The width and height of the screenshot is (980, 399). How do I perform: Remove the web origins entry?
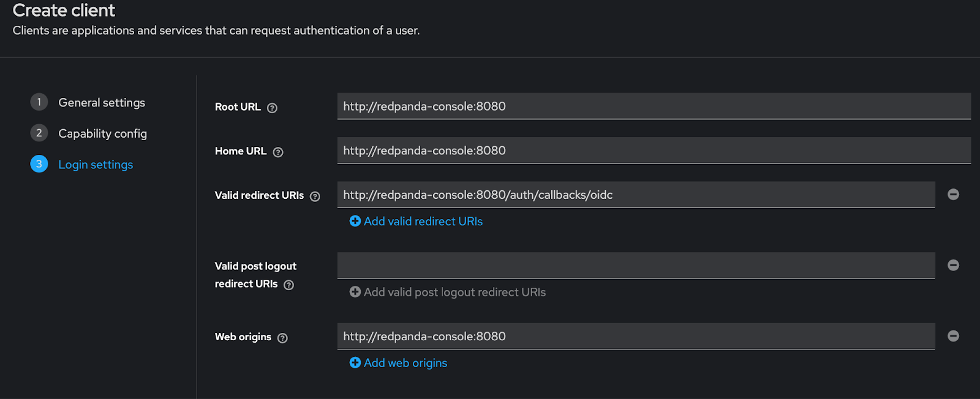tap(953, 336)
